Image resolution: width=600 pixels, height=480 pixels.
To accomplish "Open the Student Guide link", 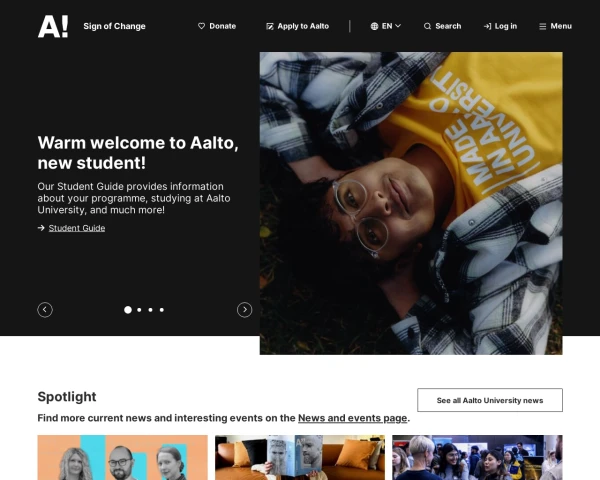I will coord(77,228).
